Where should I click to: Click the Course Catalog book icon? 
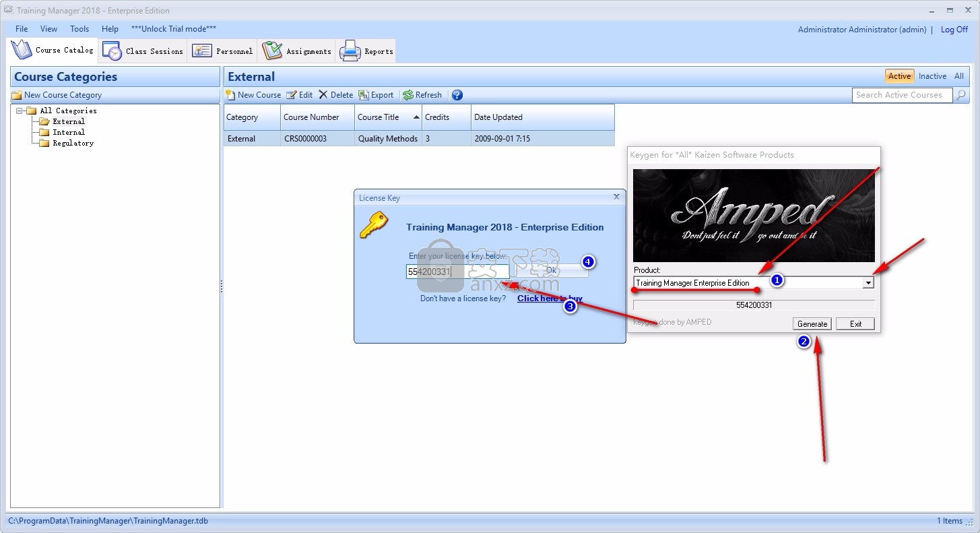[22, 50]
